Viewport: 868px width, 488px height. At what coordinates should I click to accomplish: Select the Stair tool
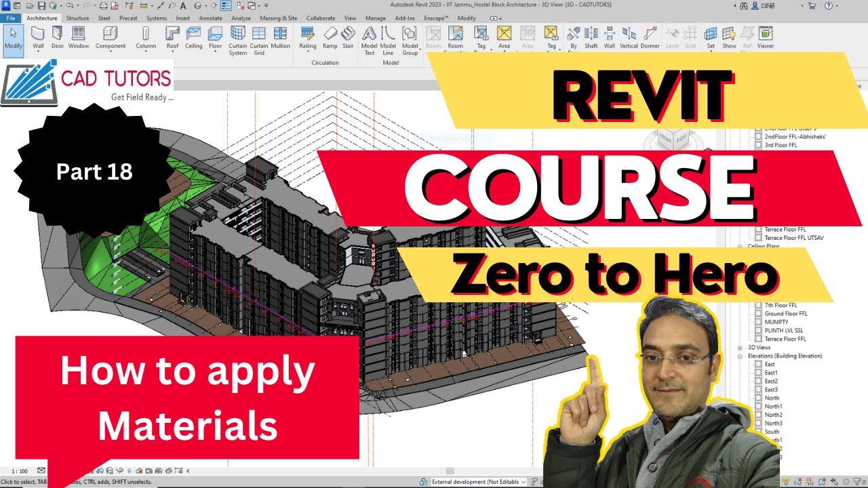coord(348,38)
